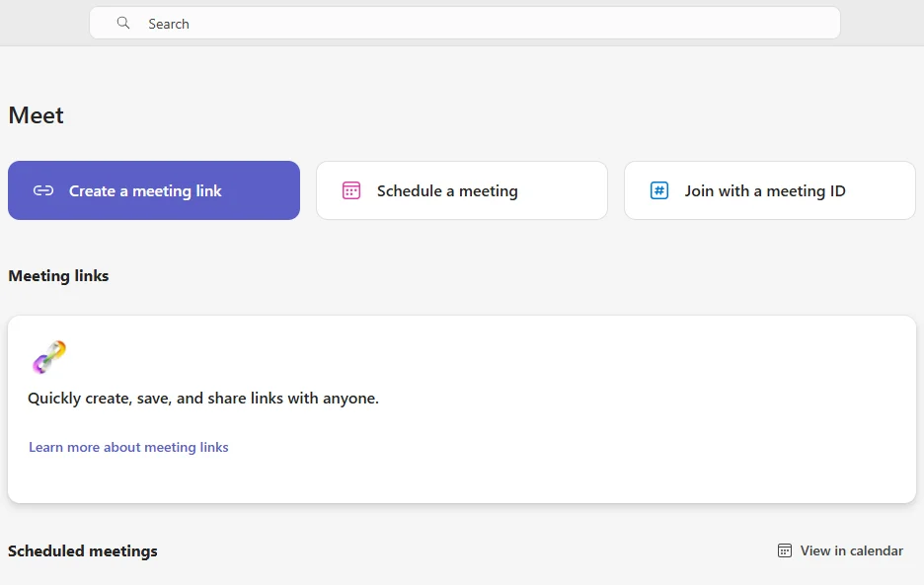Open Schedule a meeting

pos(461,190)
